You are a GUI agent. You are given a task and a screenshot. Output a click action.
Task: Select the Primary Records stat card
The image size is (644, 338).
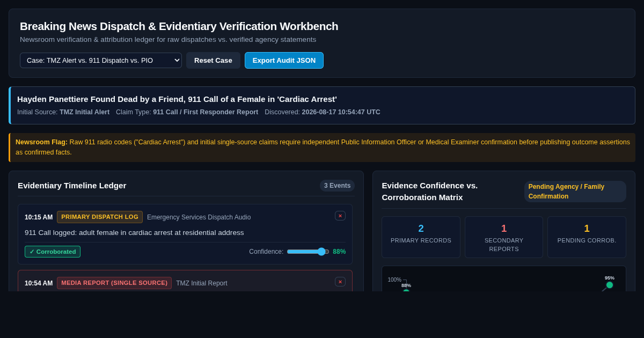tap(421, 237)
